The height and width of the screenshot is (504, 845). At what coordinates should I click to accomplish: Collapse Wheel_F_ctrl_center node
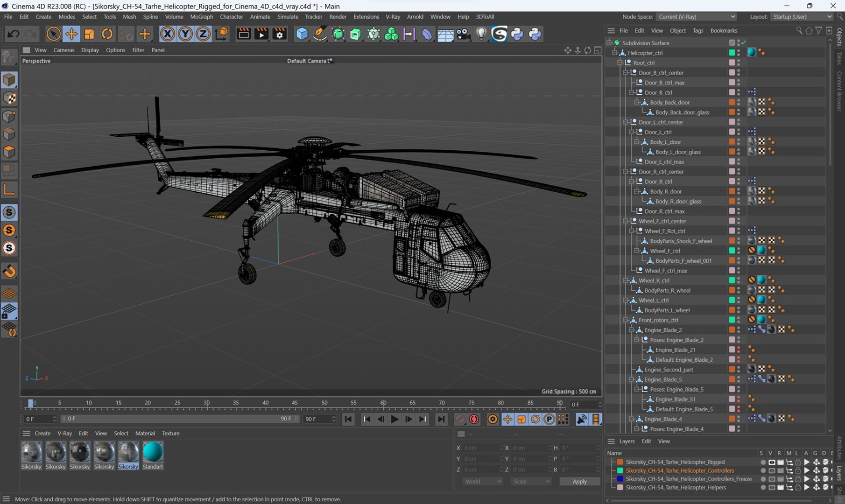pyautogui.click(x=626, y=221)
